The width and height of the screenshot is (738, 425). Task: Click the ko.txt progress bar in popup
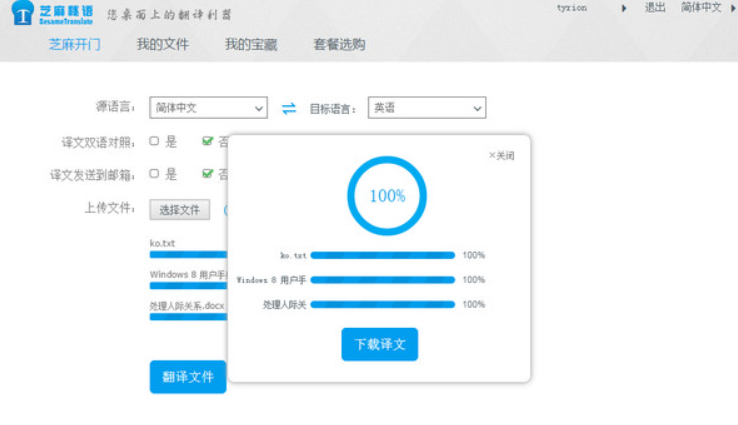tap(383, 256)
